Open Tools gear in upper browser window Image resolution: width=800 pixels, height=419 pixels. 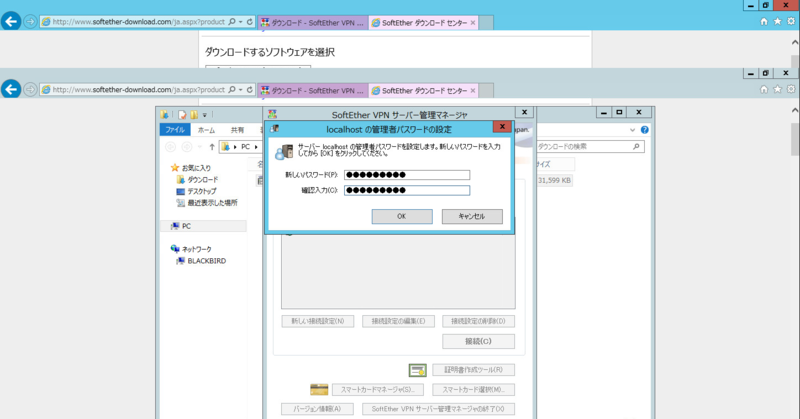coord(791,21)
